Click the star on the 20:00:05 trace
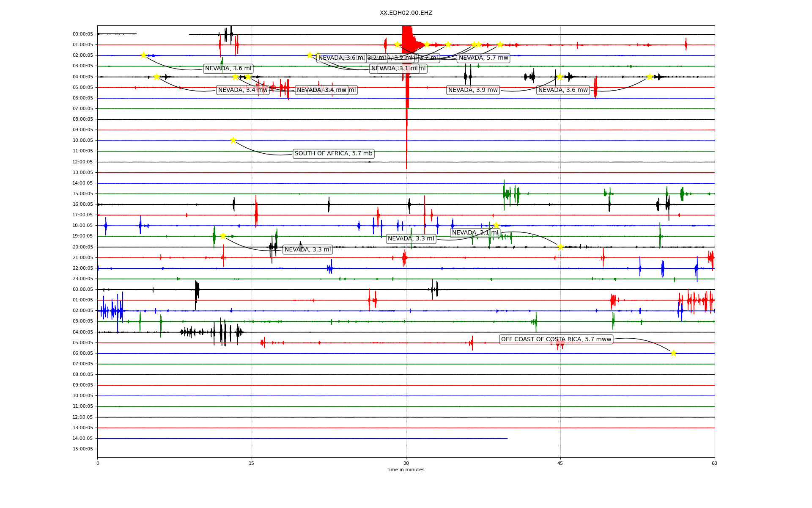The width and height of the screenshot is (812, 508). pos(560,247)
